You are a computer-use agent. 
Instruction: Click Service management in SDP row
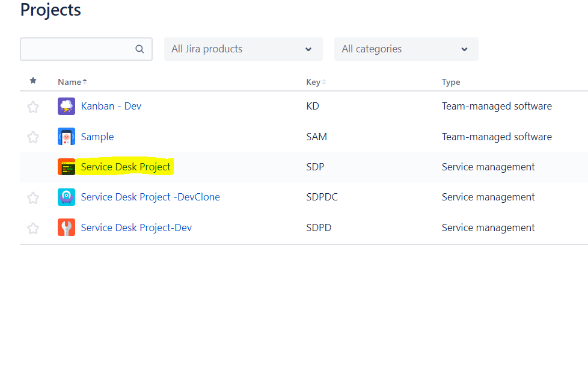pos(488,167)
